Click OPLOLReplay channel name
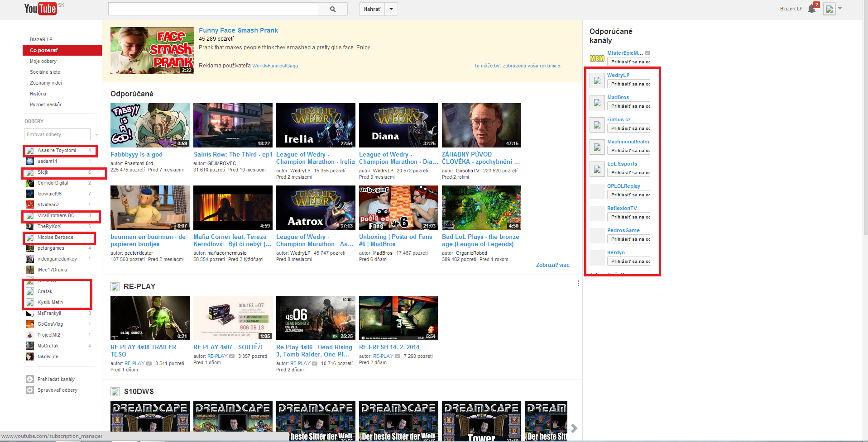The height and width of the screenshot is (442, 868). point(623,186)
